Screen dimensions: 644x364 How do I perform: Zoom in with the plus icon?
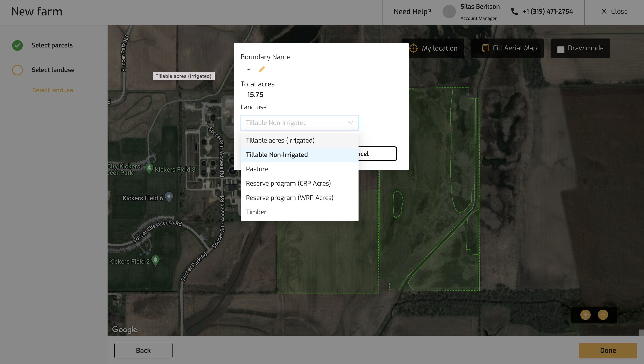pos(585,315)
